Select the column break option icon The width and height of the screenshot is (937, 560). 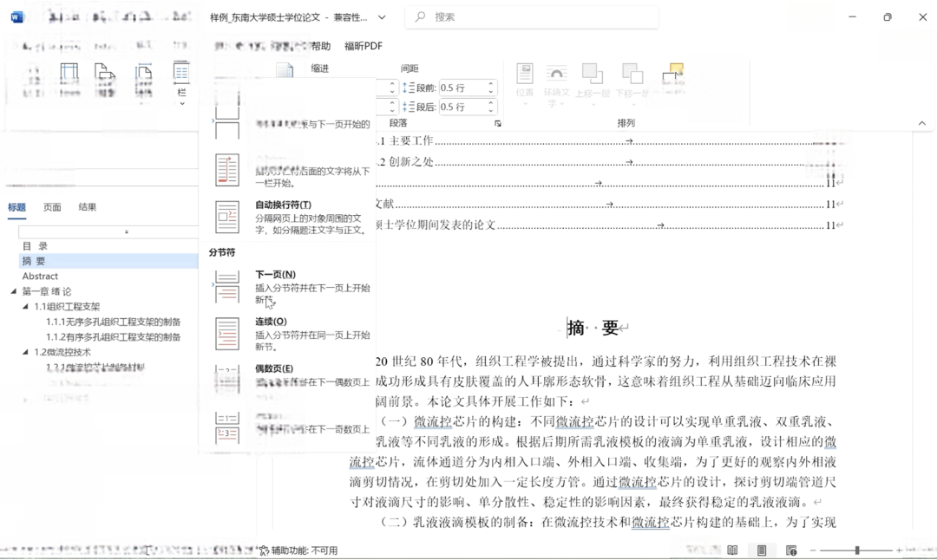click(x=227, y=170)
